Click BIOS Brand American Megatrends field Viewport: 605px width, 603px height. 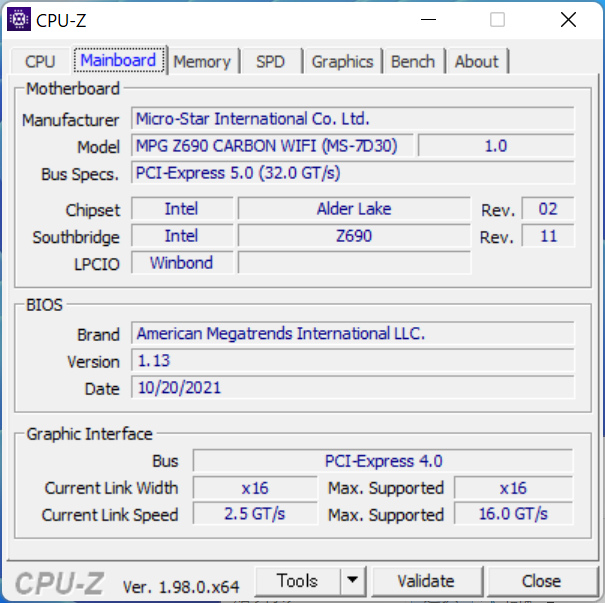pyautogui.click(x=353, y=333)
